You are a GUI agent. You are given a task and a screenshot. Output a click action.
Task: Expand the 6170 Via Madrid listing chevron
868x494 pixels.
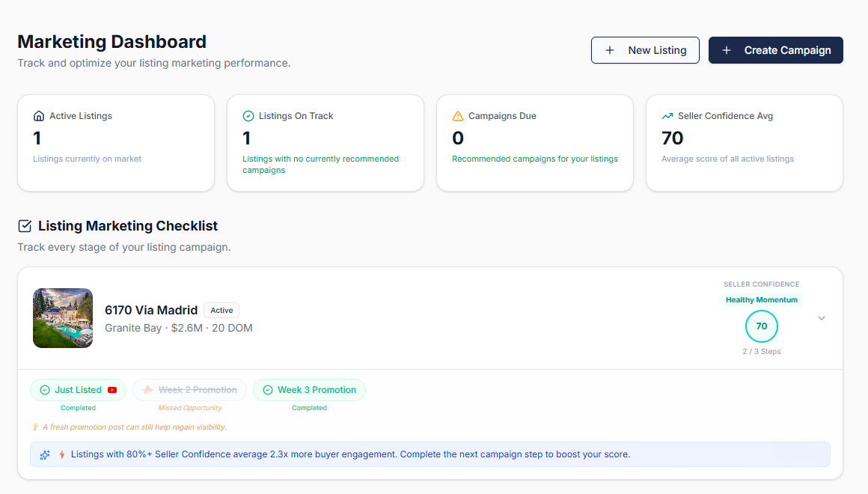point(822,318)
